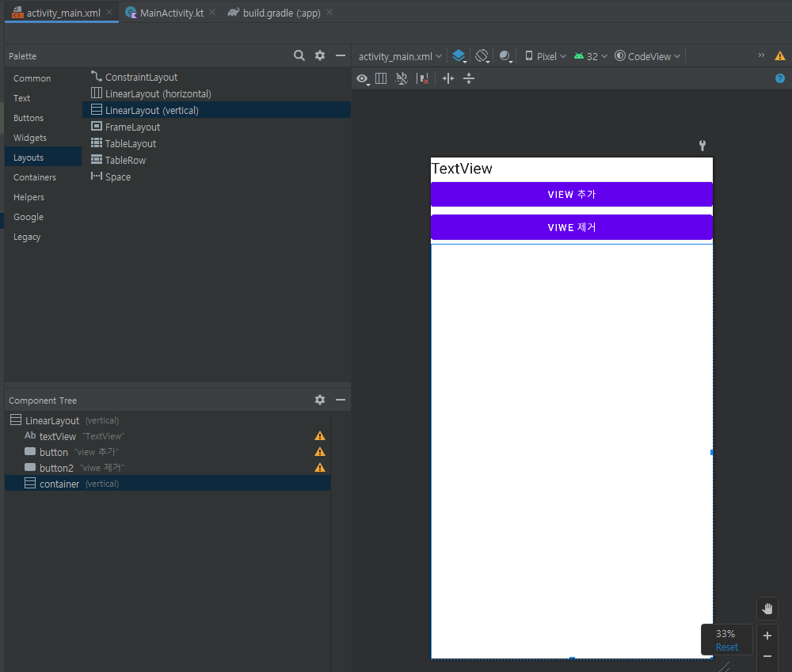Image resolution: width=792 pixels, height=672 pixels.
Task: Select button2 in Component Tree
Action: tap(168, 468)
